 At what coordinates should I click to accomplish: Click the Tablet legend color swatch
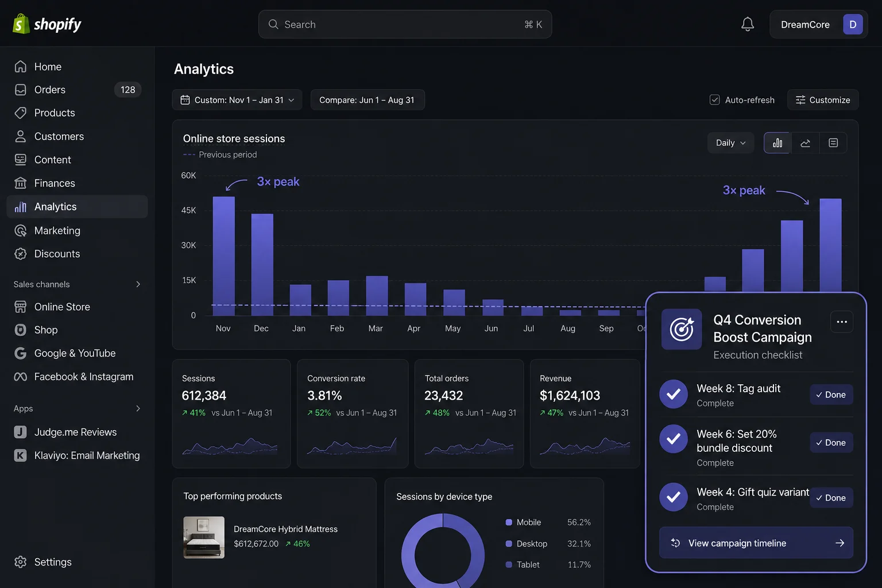tap(509, 564)
